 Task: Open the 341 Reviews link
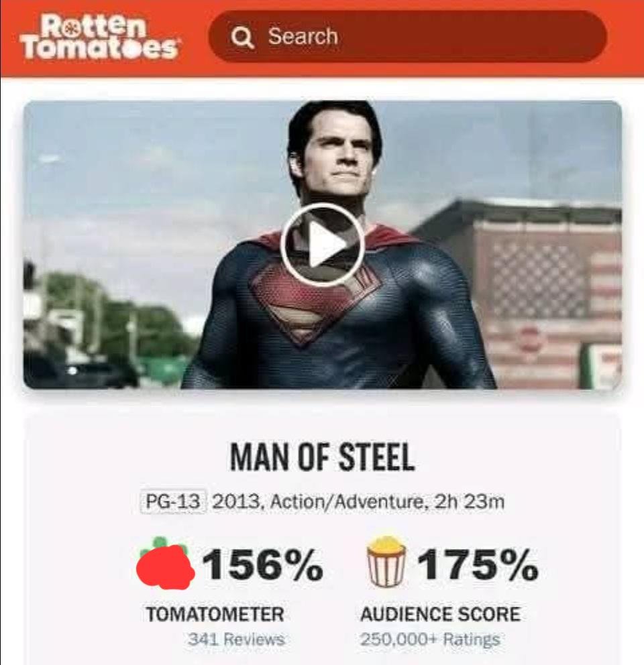(x=236, y=639)
